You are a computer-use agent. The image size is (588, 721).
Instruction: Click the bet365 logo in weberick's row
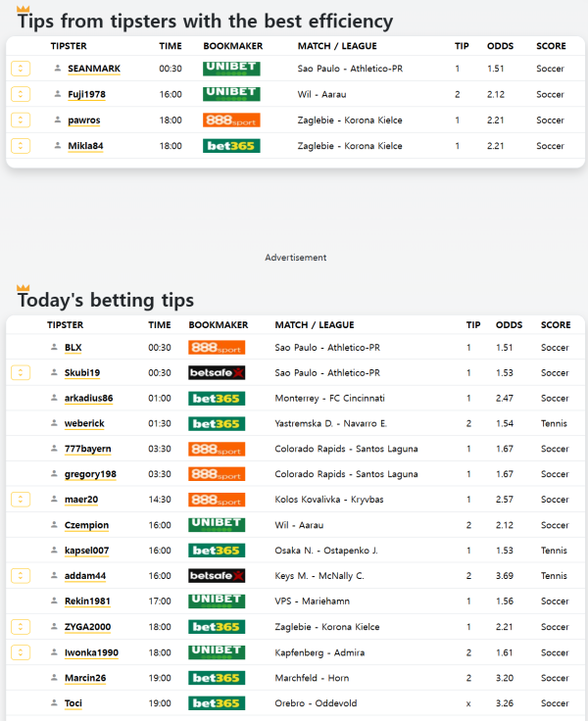[216, 424]
